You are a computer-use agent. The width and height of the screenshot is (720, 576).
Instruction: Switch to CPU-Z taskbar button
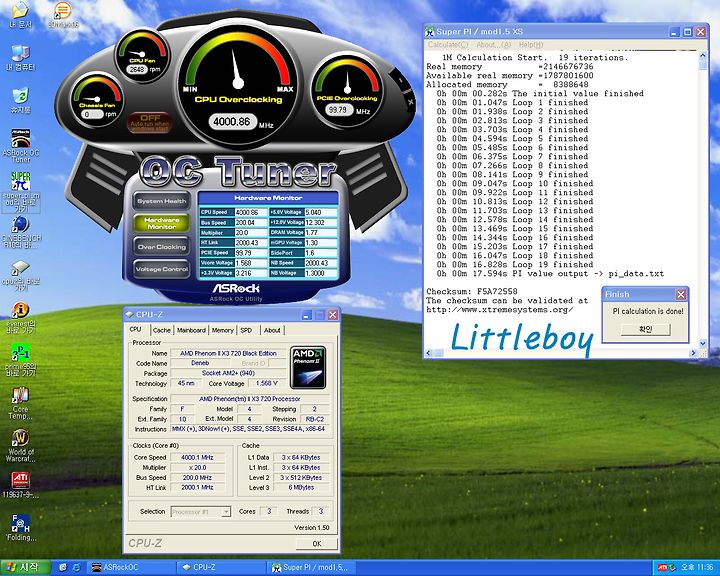[221, 567]
